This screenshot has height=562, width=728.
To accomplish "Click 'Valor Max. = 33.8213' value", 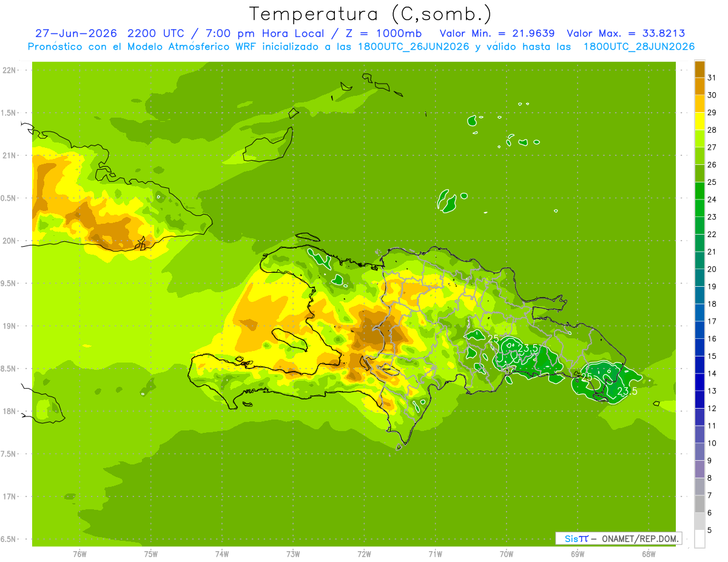I will click(626, 33).
